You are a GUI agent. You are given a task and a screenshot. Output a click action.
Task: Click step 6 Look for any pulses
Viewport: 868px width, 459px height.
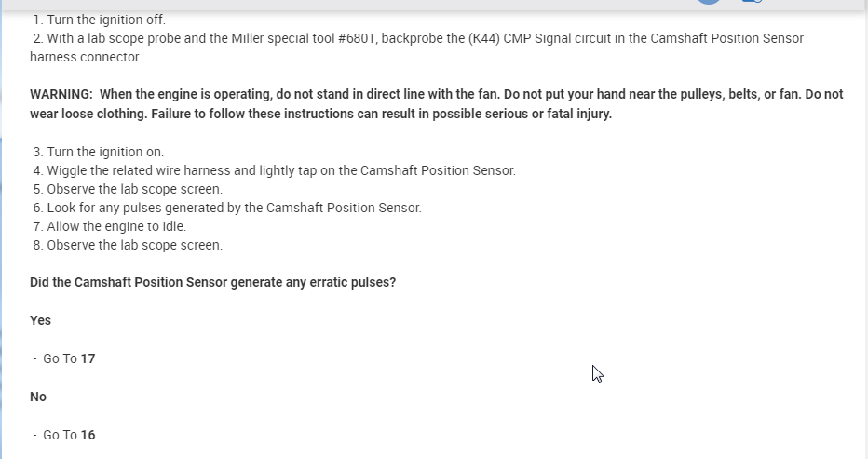tap(227, 208)
